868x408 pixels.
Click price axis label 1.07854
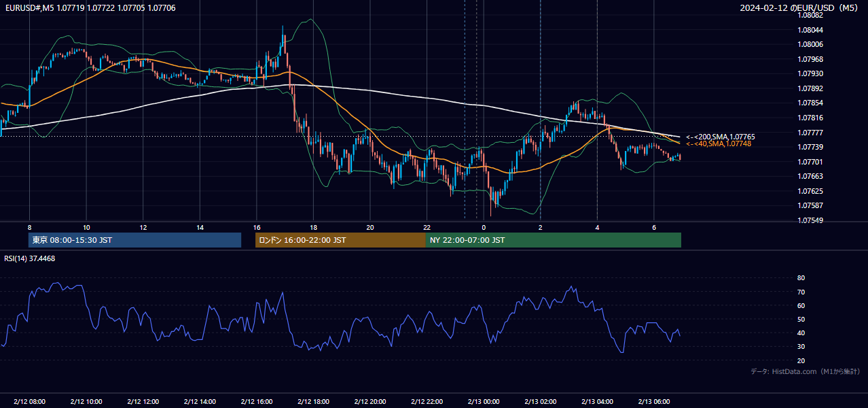810,103
